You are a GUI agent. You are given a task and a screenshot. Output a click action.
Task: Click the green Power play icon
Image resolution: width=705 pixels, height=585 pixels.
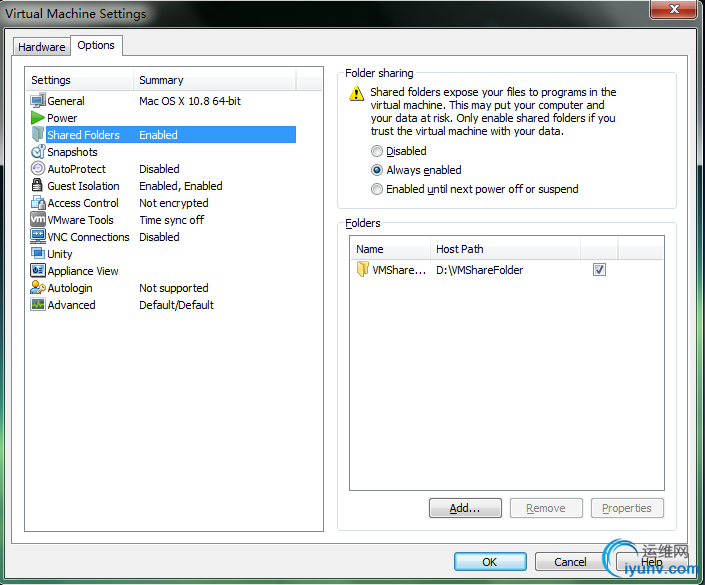(38, 118)
